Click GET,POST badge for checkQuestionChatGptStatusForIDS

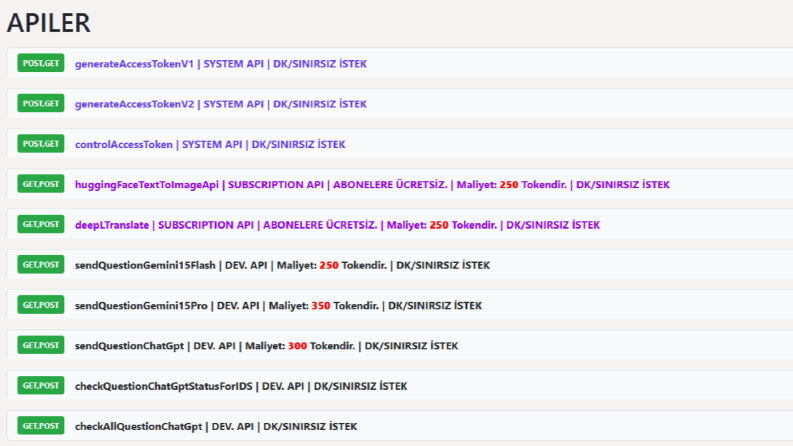40,385
